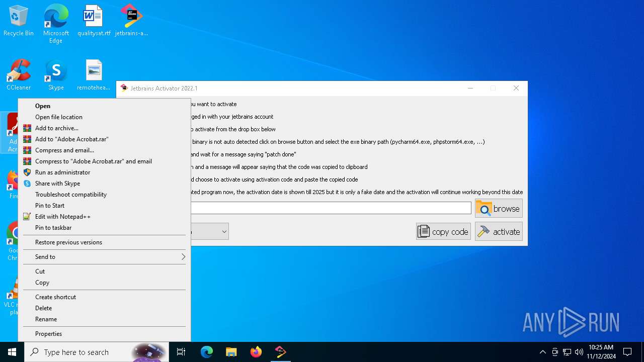This screenshot has width=644, height=362.
Task: Open Skype desktop shortcut
Action: (x=56, y=75)
